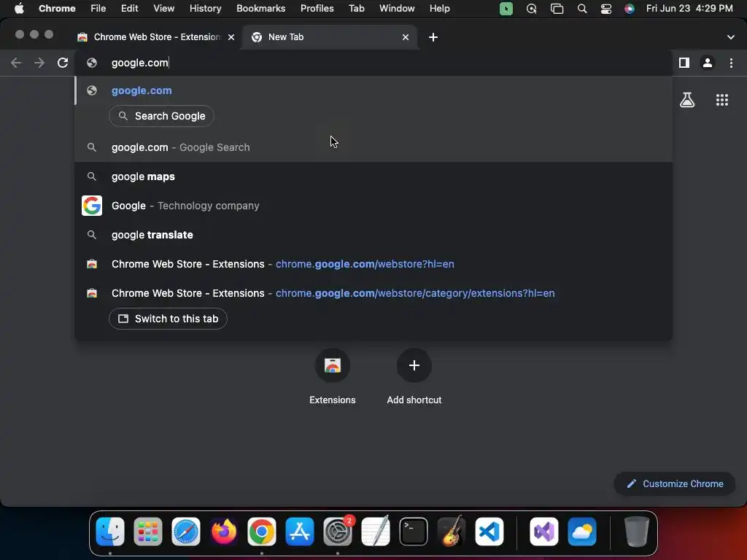Reload the page with the refresh icon
The image size is (747, 560).
(63, 63)
